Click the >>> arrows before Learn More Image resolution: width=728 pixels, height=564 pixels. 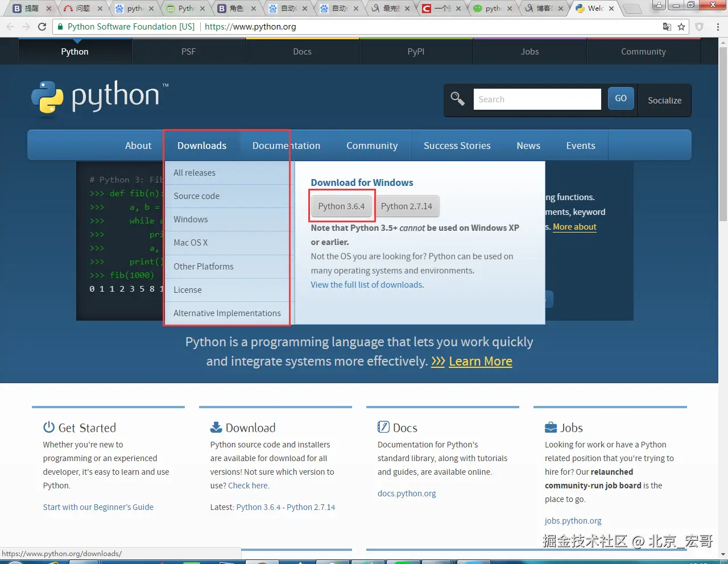pos(438,362)
